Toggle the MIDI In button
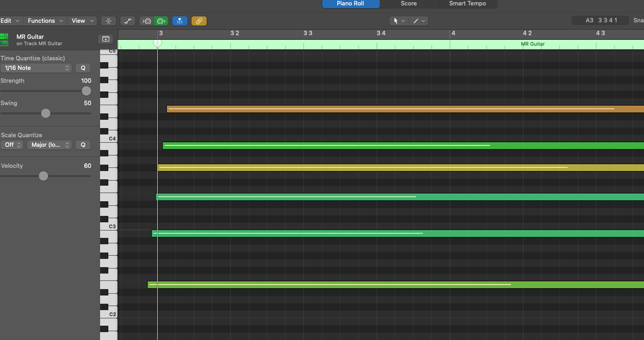Screen dimensions: 644x340 point(146,21)
